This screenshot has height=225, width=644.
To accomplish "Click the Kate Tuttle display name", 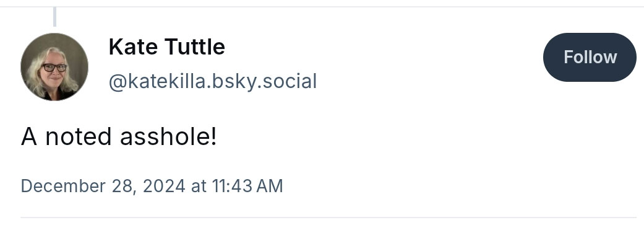I will point(167,47).
